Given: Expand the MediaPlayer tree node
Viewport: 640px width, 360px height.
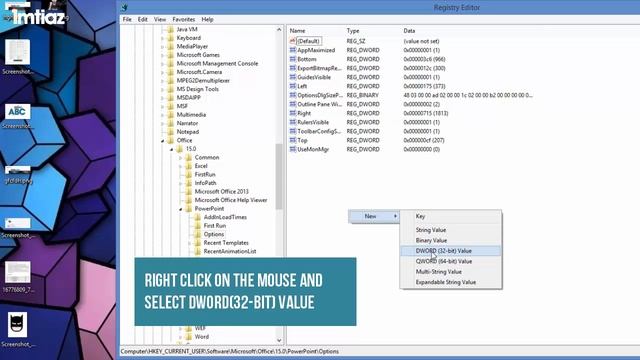Looking at the screenshot, I should click(163, 47).
